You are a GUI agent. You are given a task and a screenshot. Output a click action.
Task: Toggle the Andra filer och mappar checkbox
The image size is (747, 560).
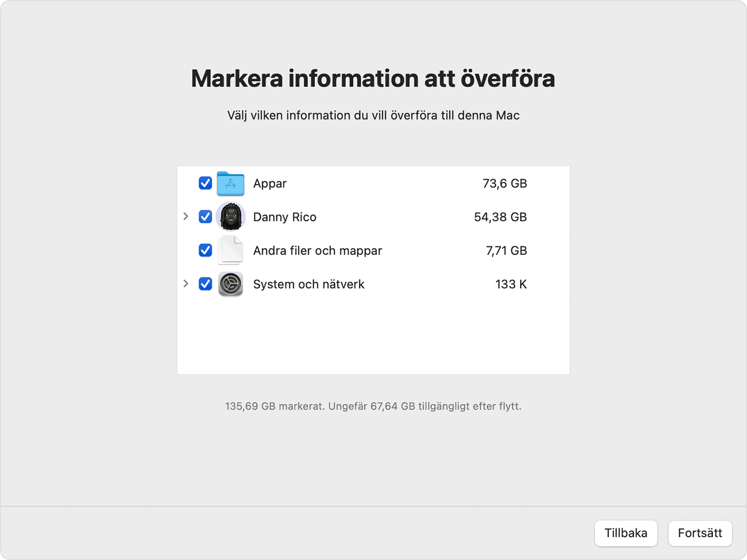[205, 250]
